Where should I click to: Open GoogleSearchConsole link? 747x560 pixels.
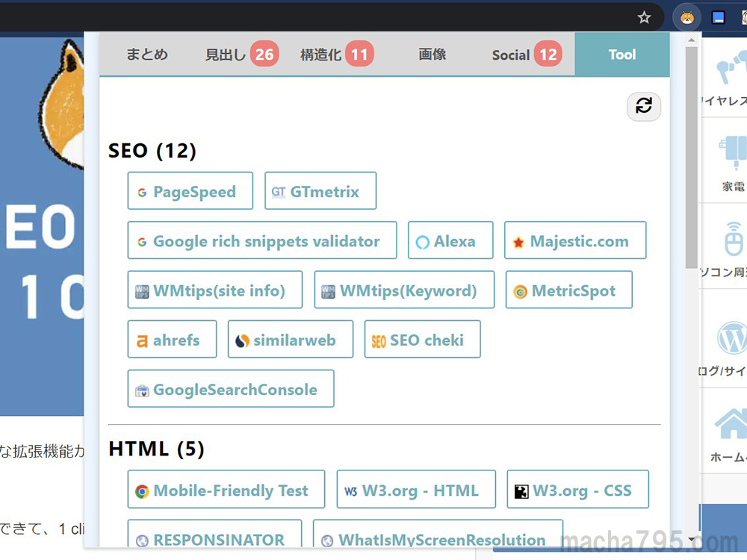coord(231,389)
